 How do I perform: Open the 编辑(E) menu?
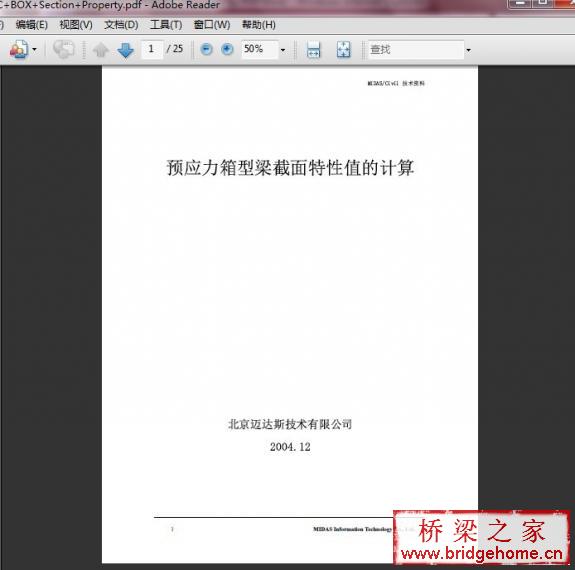[x=32, y=25]
